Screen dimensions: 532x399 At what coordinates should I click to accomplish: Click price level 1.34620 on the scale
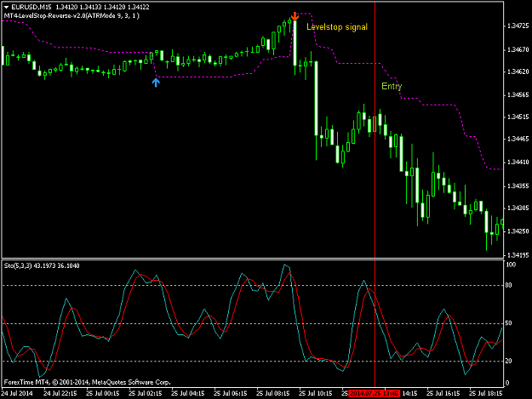click(518, 71)
